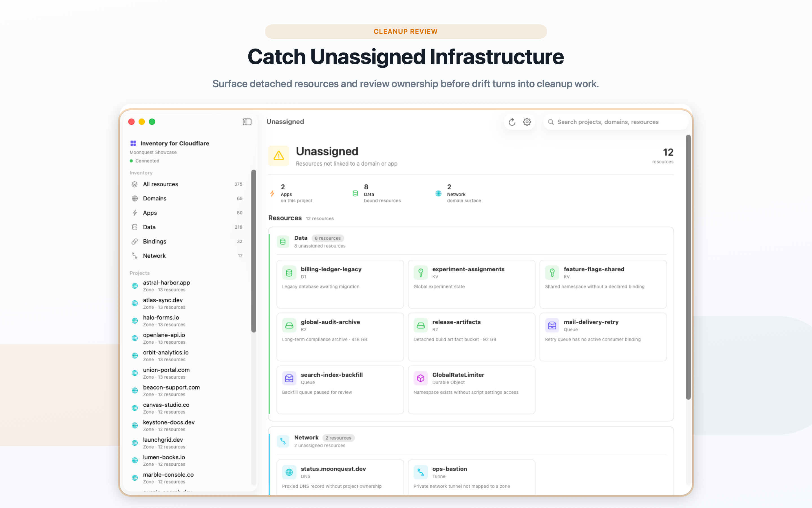
Task: Open ops-bastion tunnel card
Action: [x=471, y=477]
